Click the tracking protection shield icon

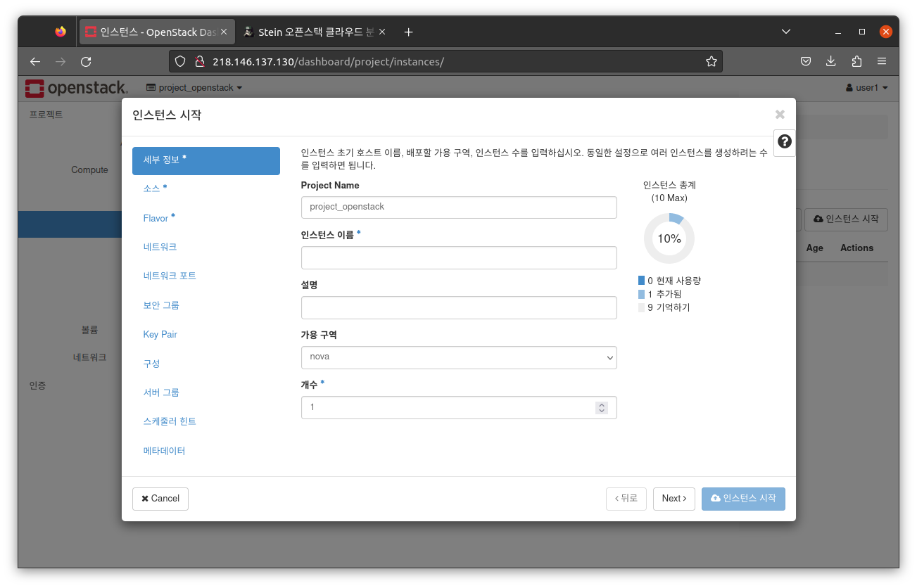click(180, 62)
